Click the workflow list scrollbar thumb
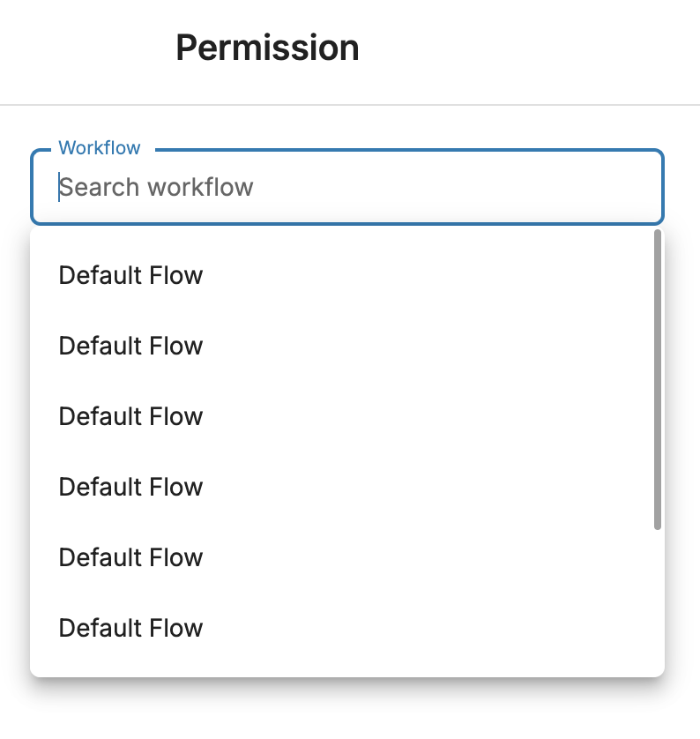 coord(658,380)
